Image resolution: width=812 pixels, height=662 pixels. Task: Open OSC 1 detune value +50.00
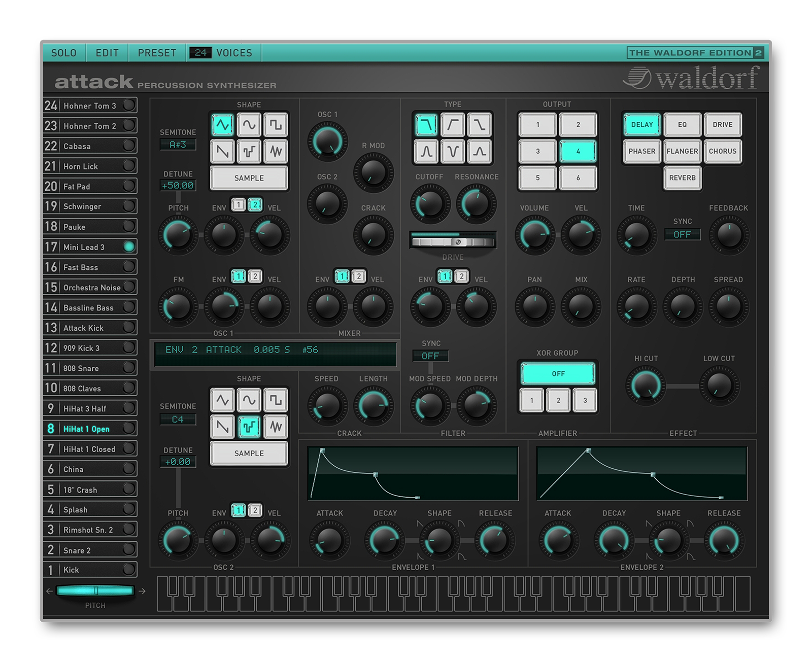pos(178,186)
